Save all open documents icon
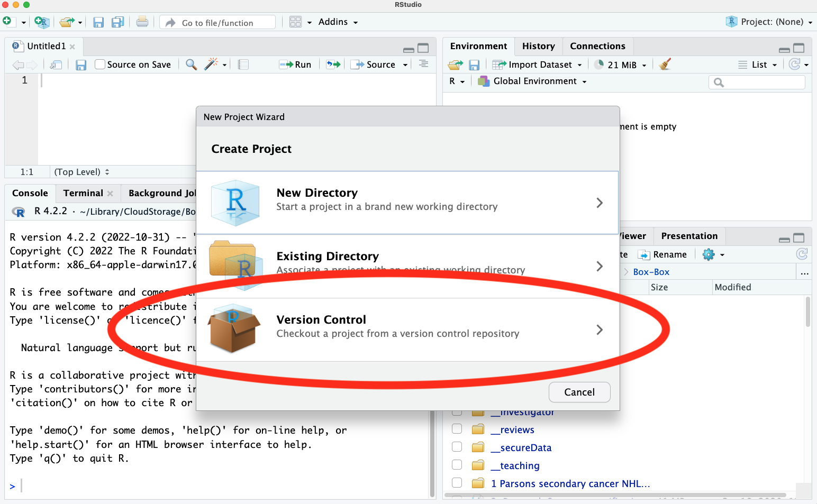Viewport: 817px width, 504px height. (x=117, y=22)
